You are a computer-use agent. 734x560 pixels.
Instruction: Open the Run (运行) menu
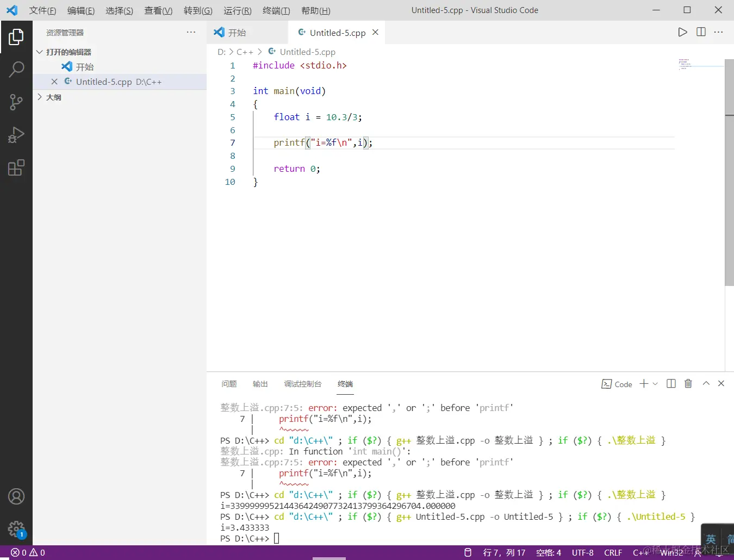(238, 10)
